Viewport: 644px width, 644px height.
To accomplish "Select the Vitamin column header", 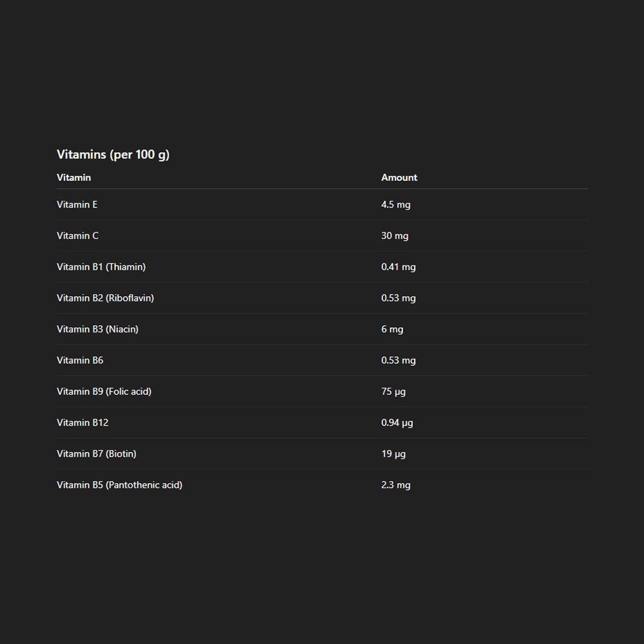I will tap(73, 178).
